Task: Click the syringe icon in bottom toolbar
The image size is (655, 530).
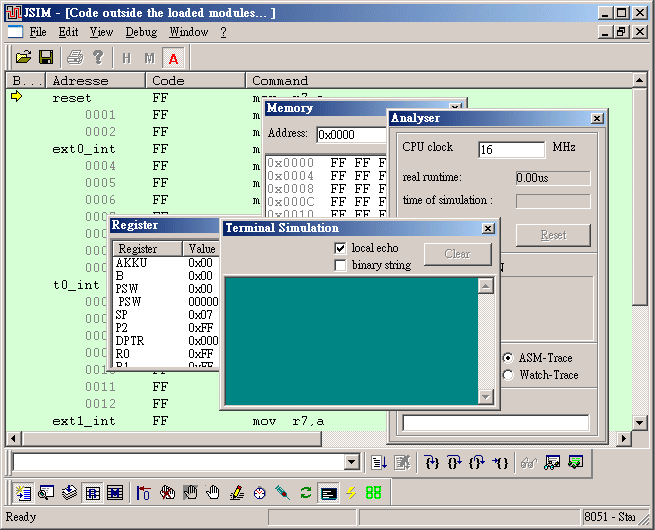Action: pyautogui.click(x=283, y=493)
